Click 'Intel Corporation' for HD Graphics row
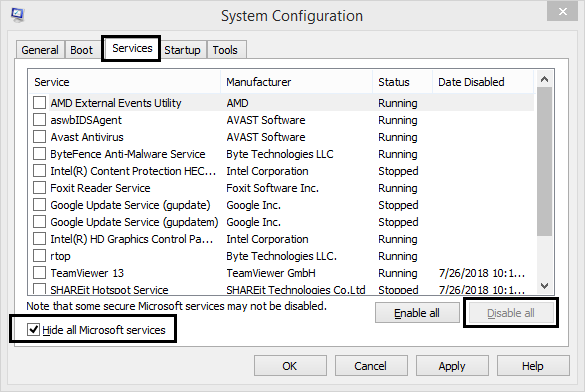Viewport: 585px width, 392px height. pos(268,239)
